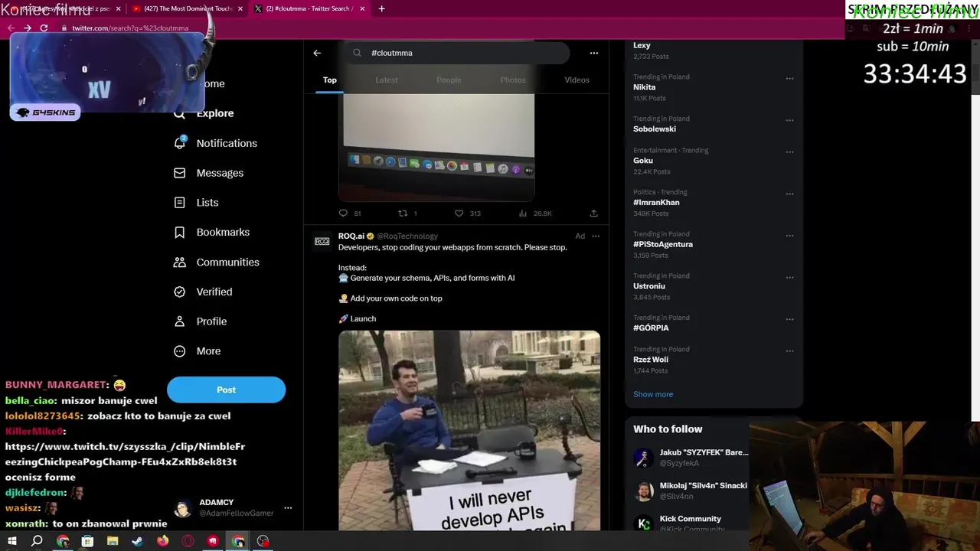The width and height of the screenshot is (980, 551).
Task: Launch Steam from the taskbar
Action: (137, 541)
